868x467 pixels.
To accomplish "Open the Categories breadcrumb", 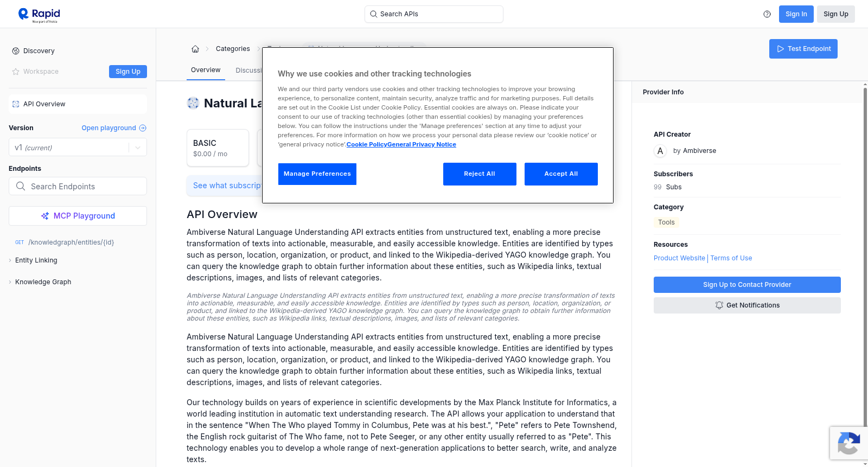I will click(233, 49).
